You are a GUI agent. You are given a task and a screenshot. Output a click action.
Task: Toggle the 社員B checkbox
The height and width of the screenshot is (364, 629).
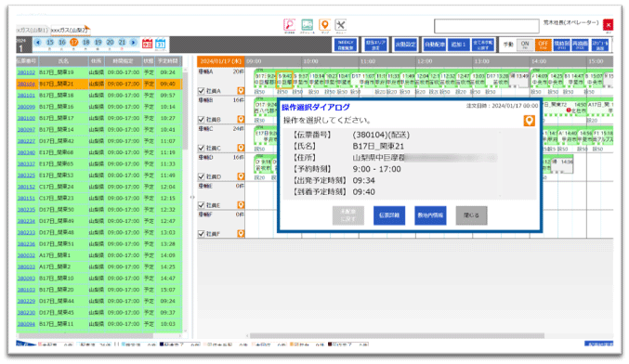coord(202,120)
